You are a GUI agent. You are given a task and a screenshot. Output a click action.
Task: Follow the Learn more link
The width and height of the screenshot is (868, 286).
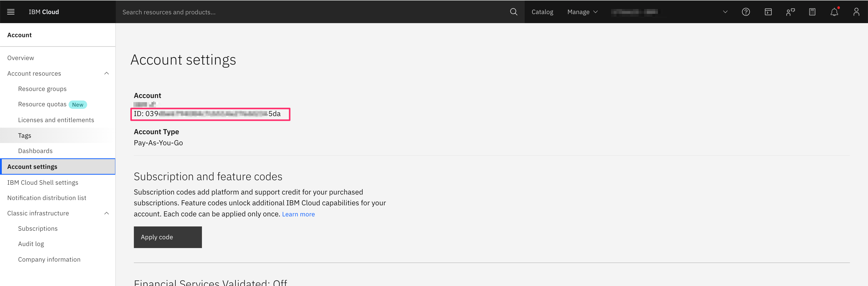tap(298, 214)
